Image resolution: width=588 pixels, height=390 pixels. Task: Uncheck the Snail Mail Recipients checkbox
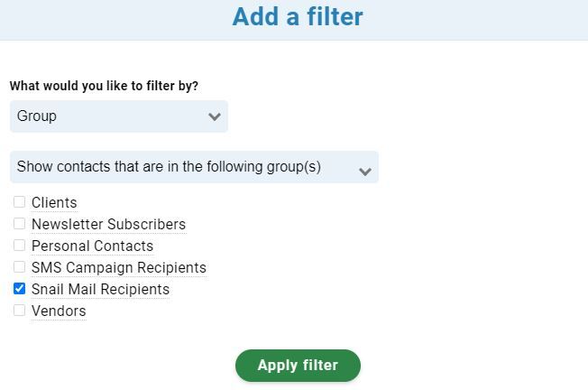[19, 289]
